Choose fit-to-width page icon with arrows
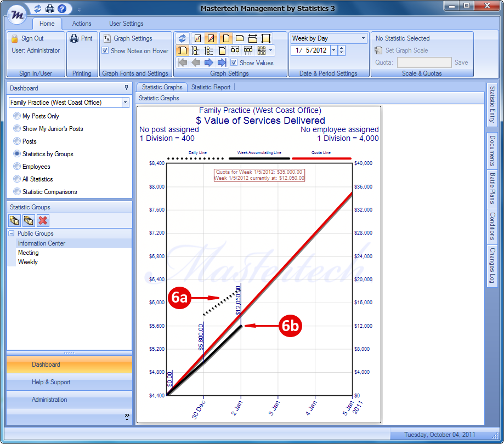The width and height of the screenshot is (504, 444). click(x=253, y=38)
